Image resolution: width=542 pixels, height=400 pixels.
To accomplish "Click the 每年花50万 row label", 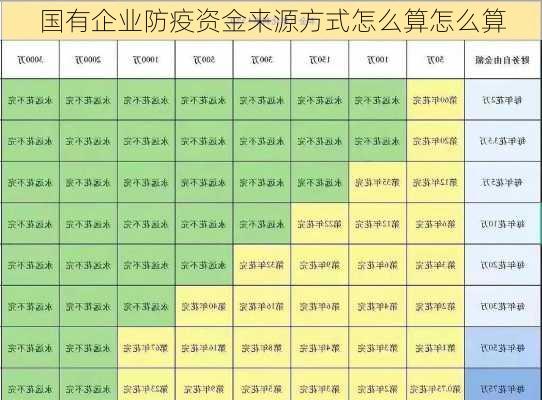I will (x=502, y=347).
